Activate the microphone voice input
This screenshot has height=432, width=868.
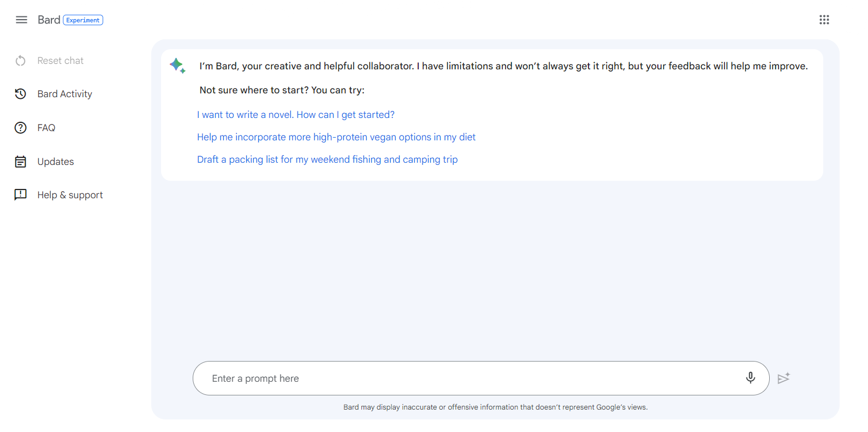tap(750, 378)
